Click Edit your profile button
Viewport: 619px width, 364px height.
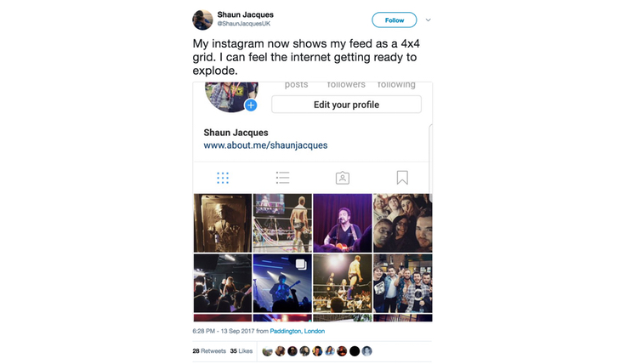tap(346, 105)
